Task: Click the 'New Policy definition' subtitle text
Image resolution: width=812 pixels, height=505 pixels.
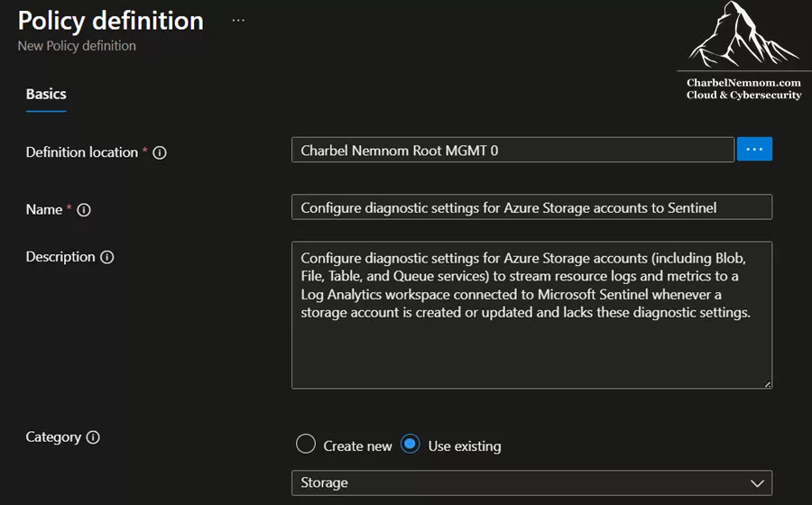Action: coord(77,46)
